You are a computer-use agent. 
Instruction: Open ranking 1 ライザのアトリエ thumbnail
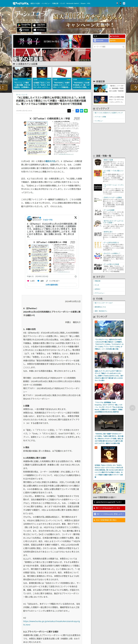point(109,329)
